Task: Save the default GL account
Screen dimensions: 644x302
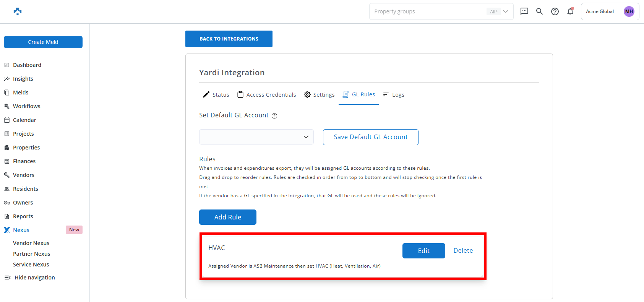Action: click(370, 137)
